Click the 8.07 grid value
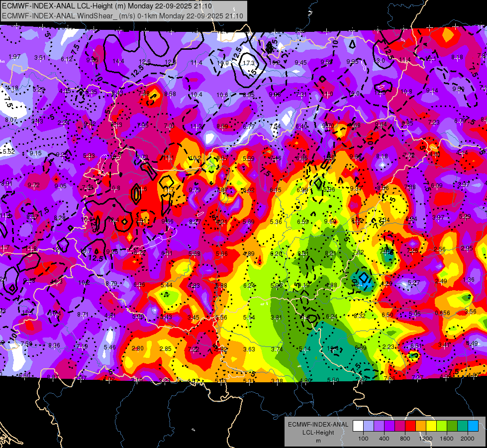 coord(11,119)
